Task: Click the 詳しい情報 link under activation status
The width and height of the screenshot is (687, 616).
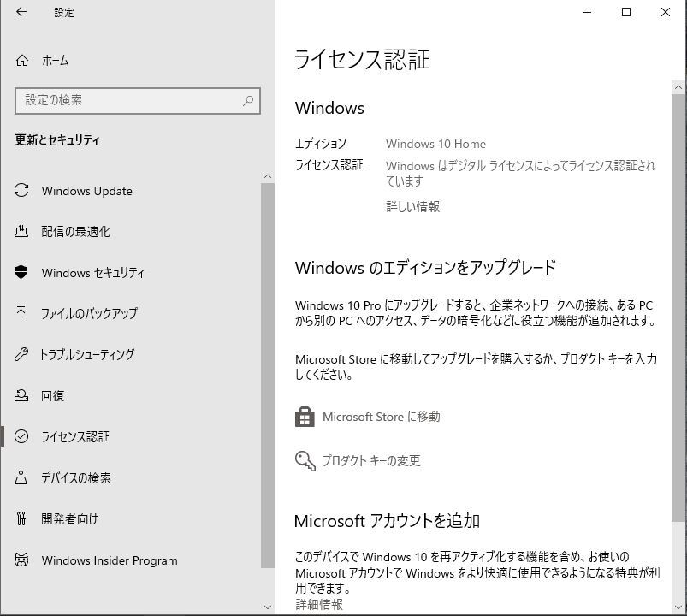Action: (412, 206)
